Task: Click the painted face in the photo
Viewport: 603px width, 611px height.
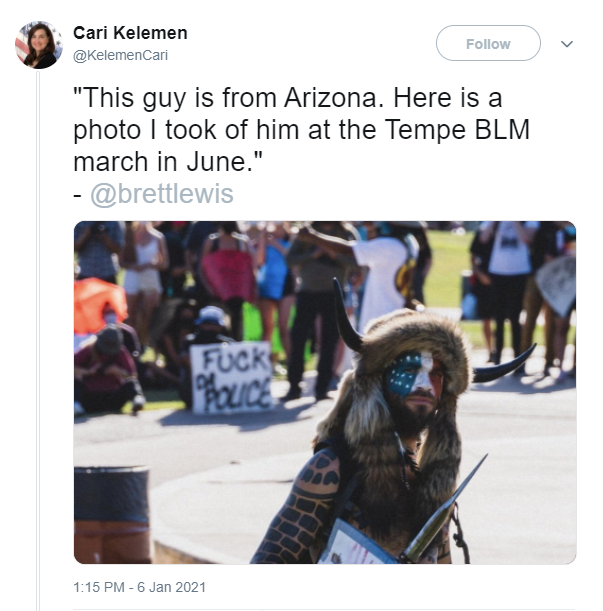Action: point(414,373)
